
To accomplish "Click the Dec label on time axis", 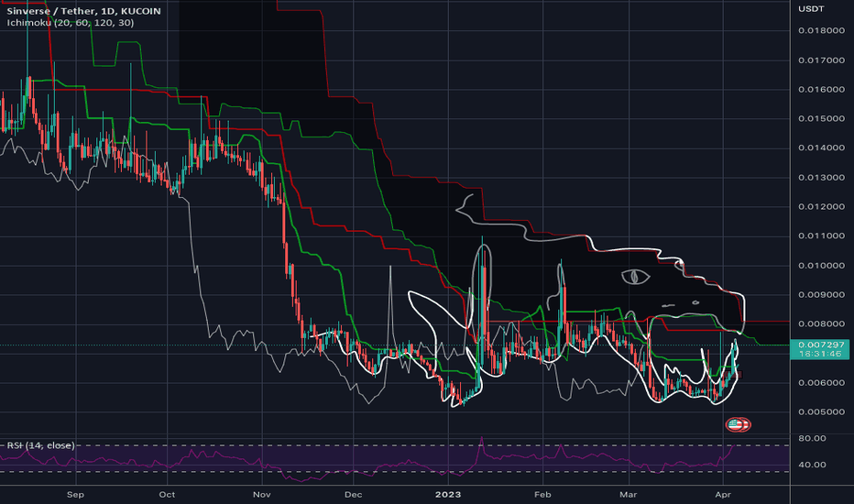I will 354,495.
